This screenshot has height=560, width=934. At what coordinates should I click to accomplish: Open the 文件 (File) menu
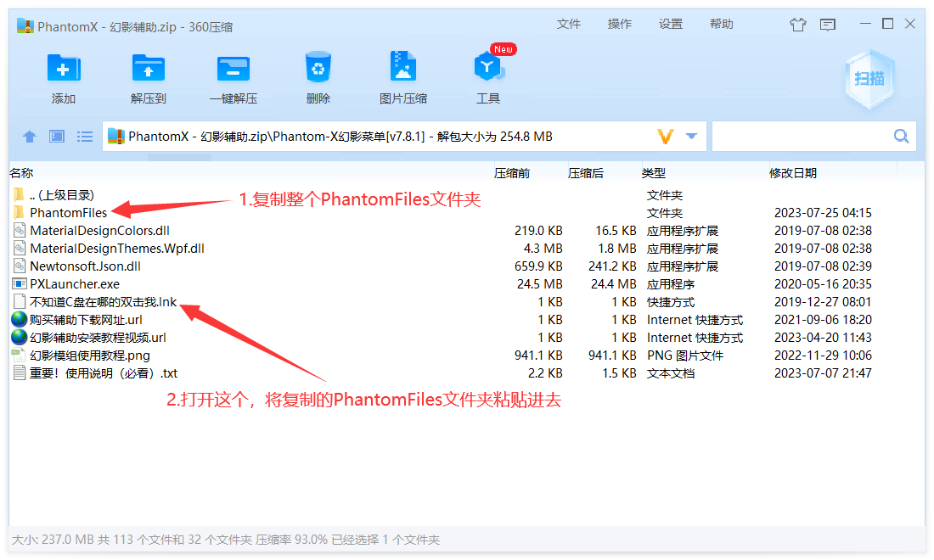click(568, 24)
